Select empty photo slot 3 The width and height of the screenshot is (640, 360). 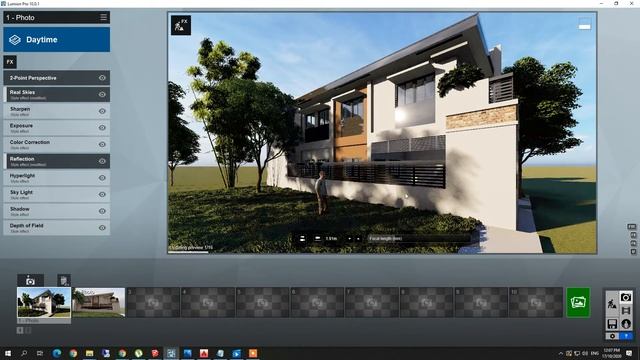coord(153,302)
